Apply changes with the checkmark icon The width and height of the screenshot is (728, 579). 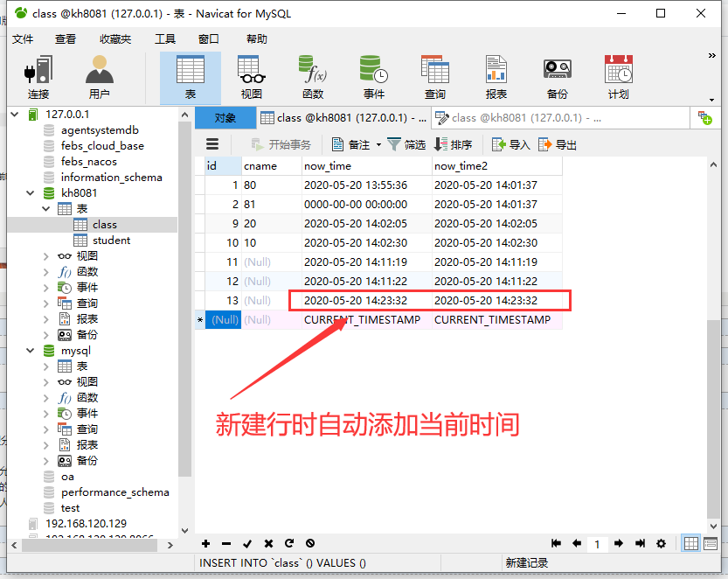247,543
